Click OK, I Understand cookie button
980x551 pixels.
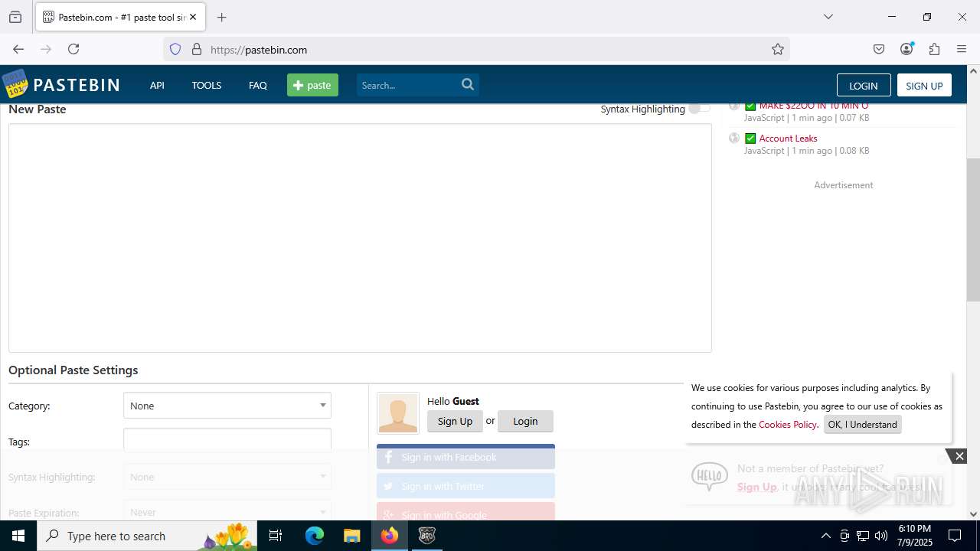[x=862, y=424]
